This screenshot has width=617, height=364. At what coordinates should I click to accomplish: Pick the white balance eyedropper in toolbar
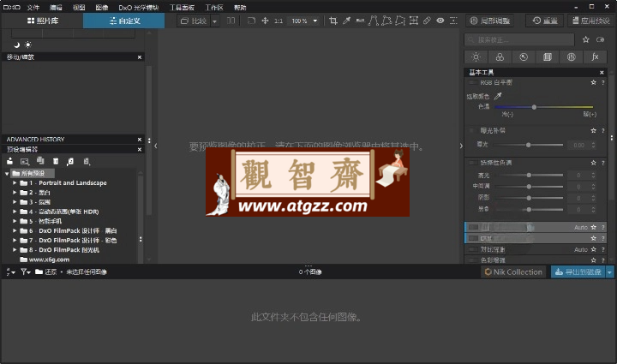346,21
